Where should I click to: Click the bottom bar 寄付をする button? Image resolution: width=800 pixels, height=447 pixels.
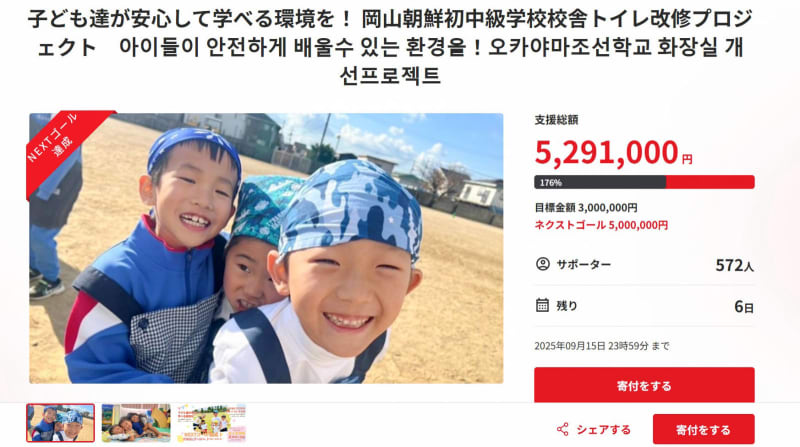(704, 430)
